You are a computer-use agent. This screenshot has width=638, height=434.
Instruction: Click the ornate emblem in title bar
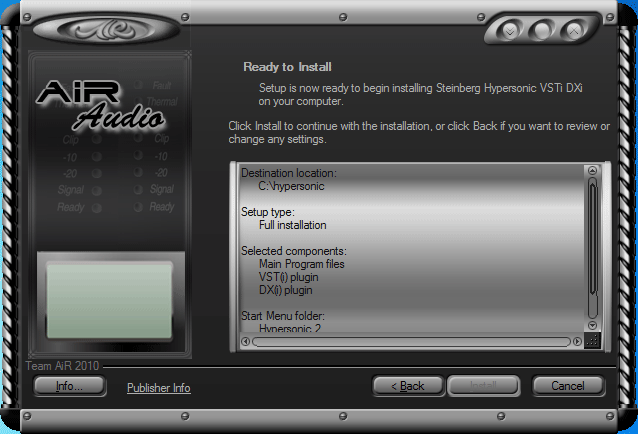pos(99,29)
